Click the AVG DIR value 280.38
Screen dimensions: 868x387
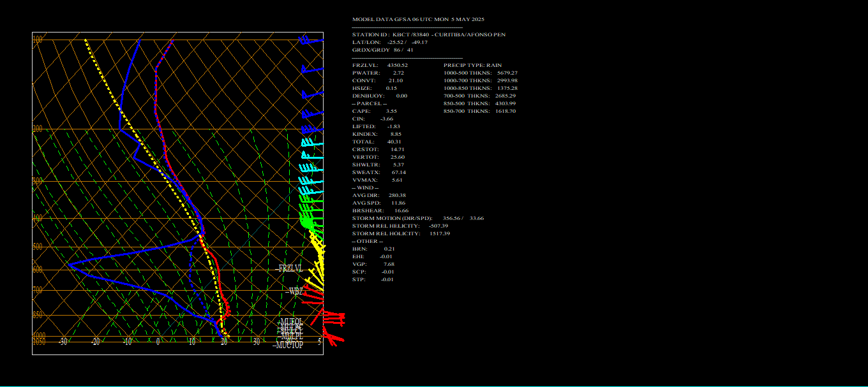click(397, 195)
